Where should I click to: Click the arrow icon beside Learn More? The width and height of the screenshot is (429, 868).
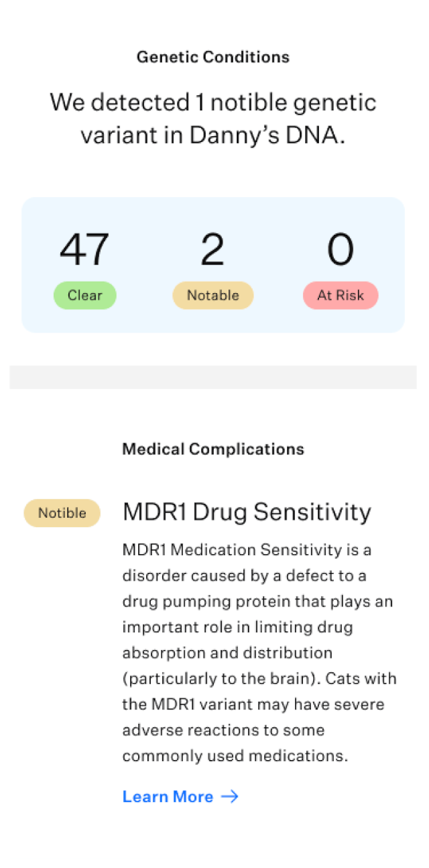(x=230, y=796)
